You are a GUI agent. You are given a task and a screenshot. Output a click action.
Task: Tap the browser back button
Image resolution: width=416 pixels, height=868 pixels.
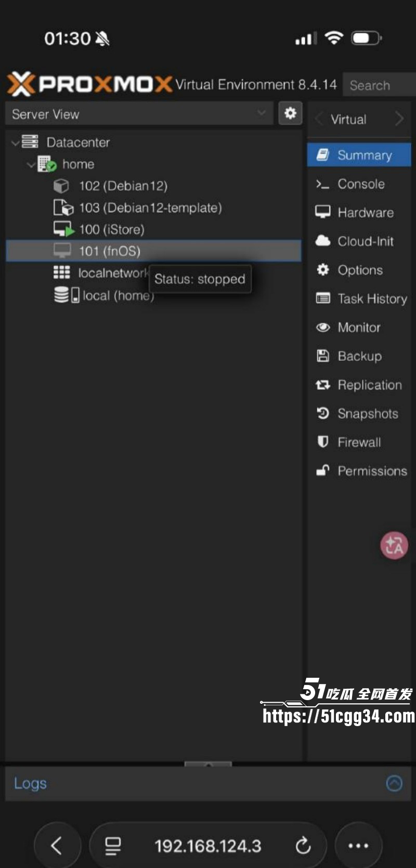(x=57, y=846)
